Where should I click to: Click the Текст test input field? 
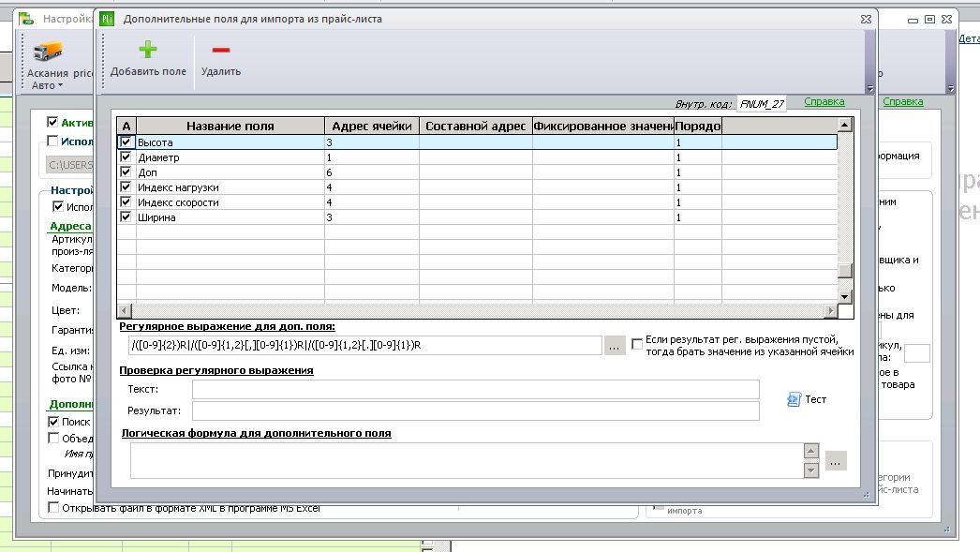coord(476,389)
